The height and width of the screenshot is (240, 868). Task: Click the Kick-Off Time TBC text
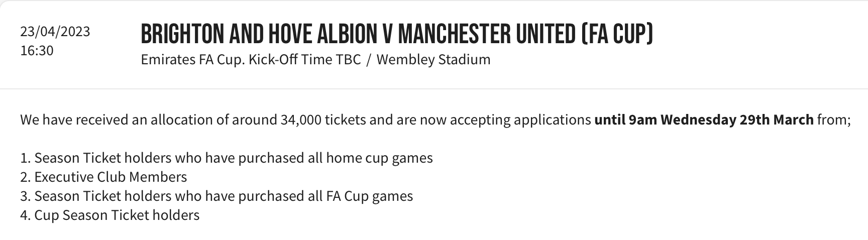pos(305,60)
